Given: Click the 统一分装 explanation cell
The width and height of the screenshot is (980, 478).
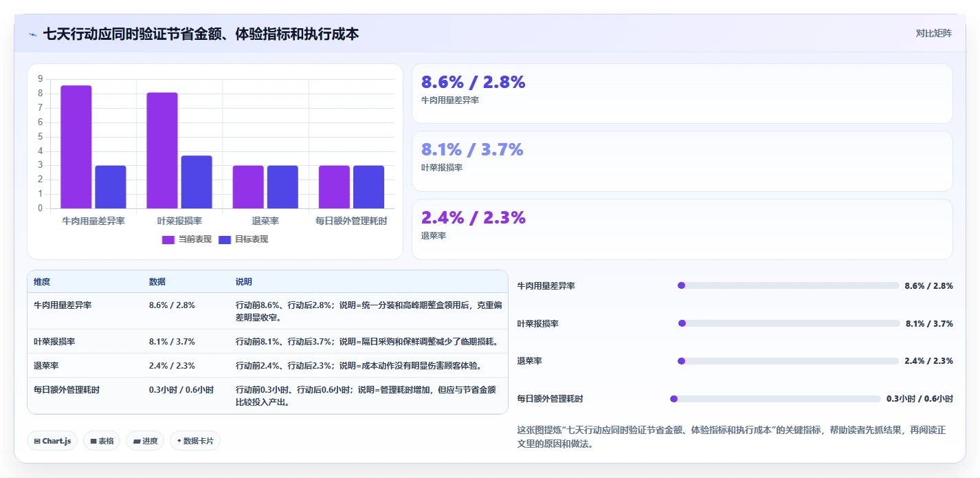Looking at the screenshot, I should pyautogui.click(x=368, y=311).
